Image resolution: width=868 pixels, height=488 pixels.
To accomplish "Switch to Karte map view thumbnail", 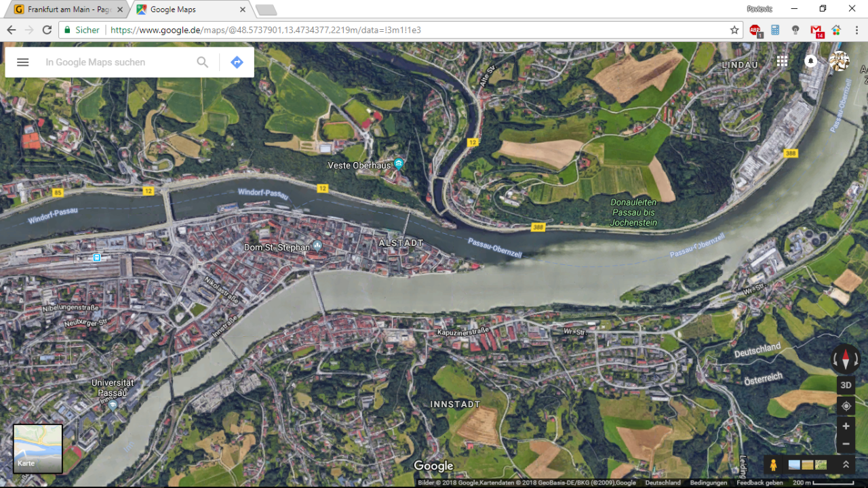I will coord(38,449).
